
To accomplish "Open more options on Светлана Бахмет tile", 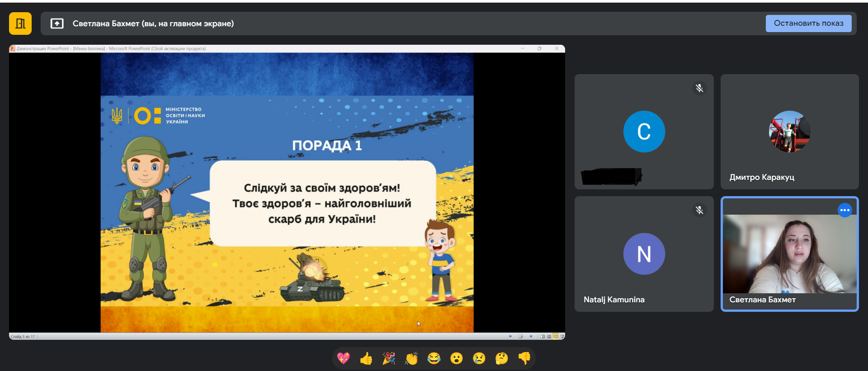I will (844, 210).
